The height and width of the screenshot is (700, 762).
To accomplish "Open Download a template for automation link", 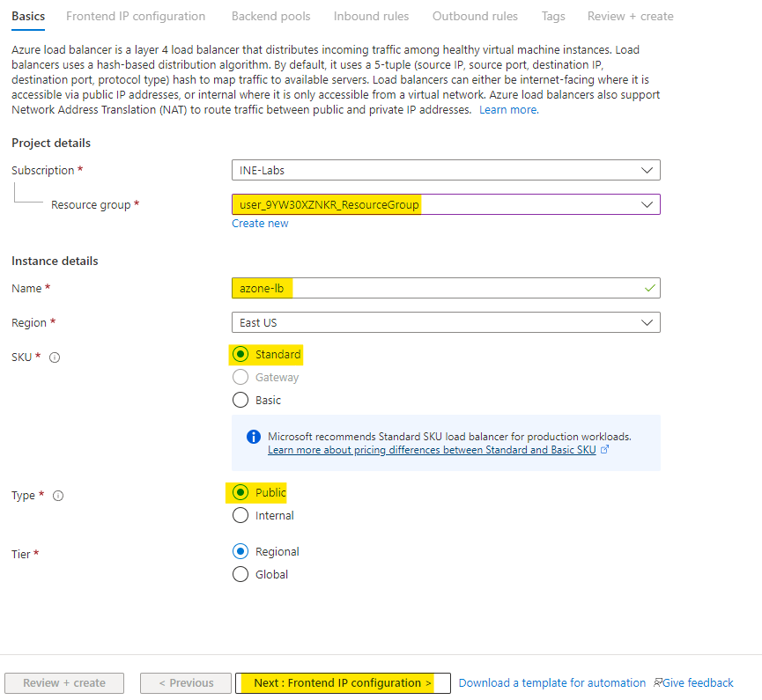I will pos(551,683).
